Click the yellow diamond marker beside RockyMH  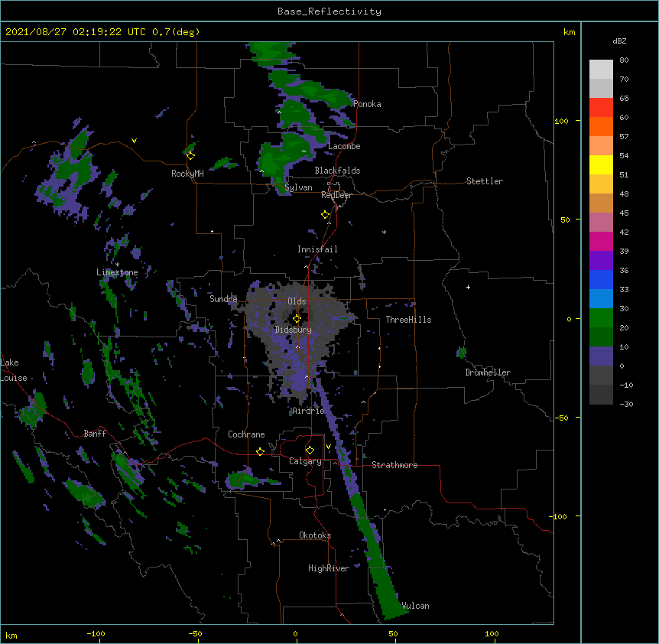[190, 156]
